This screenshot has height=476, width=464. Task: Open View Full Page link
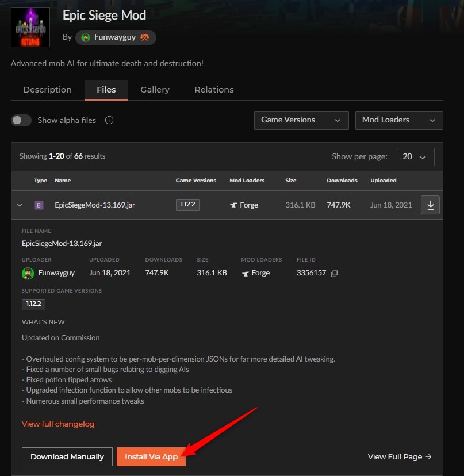[400, 456]
